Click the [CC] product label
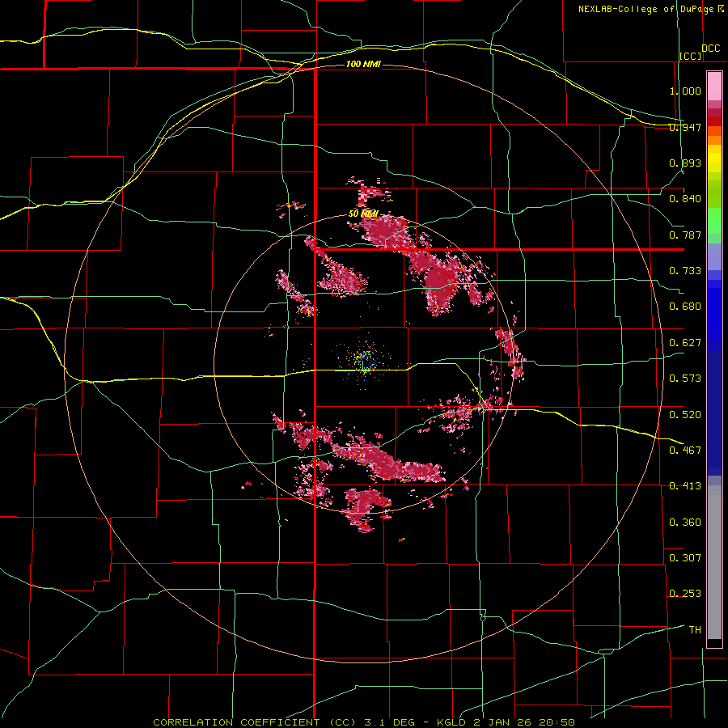The image size is (728, 728). click(x=691, y=56)
